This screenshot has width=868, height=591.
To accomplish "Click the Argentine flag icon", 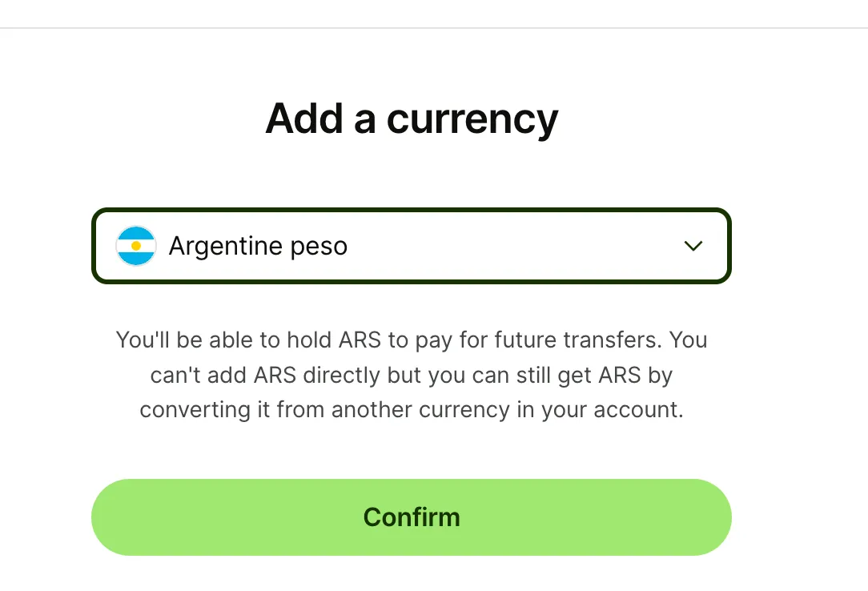I will 136,246.
